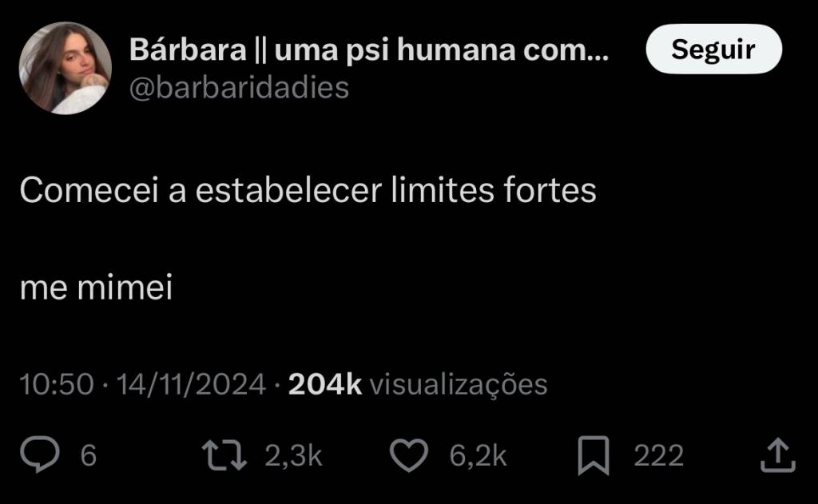Click the 10:50 timestamp

point(57,384)
